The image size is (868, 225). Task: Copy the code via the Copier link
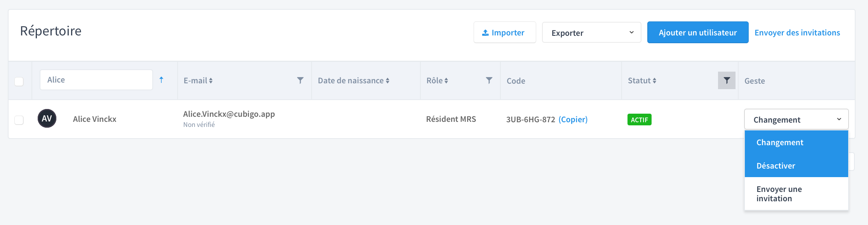pyautogui.click(x=573, y=120)
